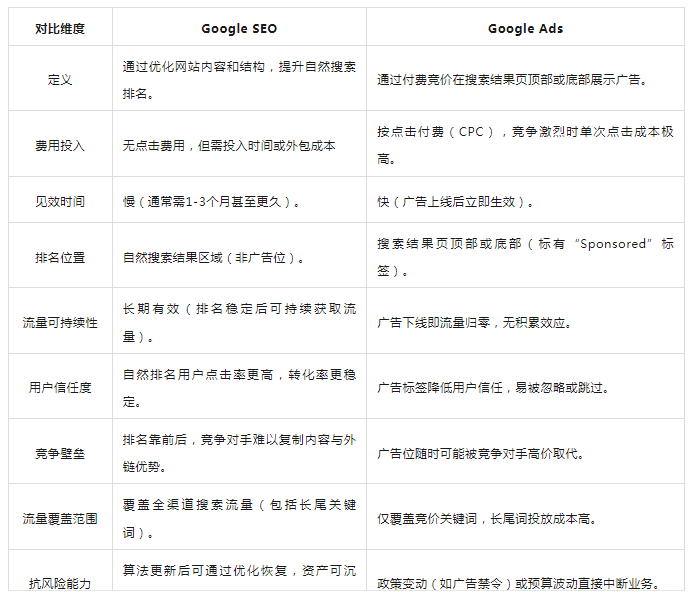Viewport: 688px width, 592px height.
Task: Click the cell starting '政策变动（如广告禁令）'
Action: (525, 570)
